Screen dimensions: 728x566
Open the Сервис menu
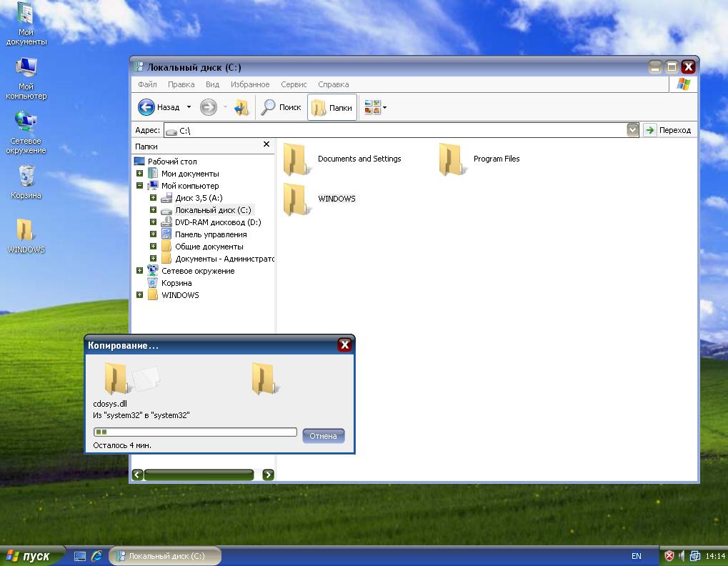coord(294,84)
